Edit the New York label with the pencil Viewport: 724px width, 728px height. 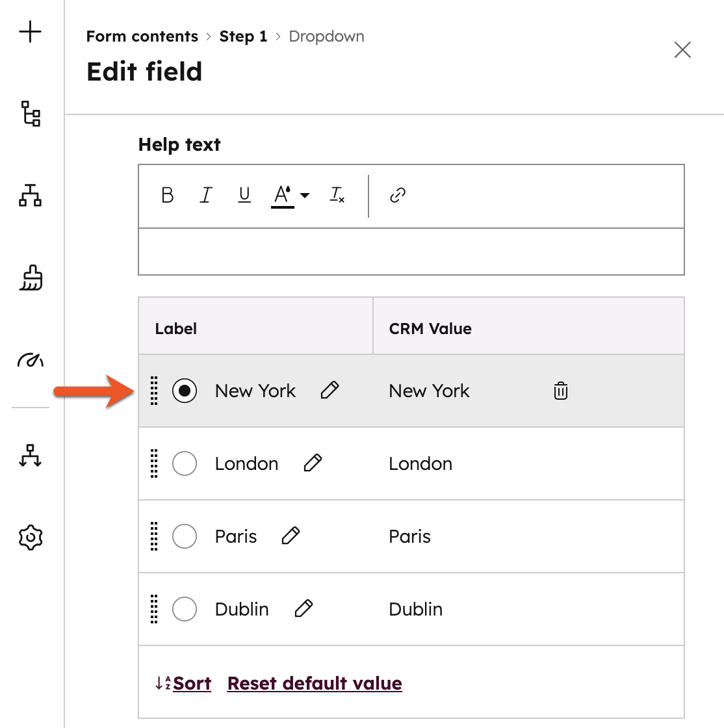click(330, 389)
